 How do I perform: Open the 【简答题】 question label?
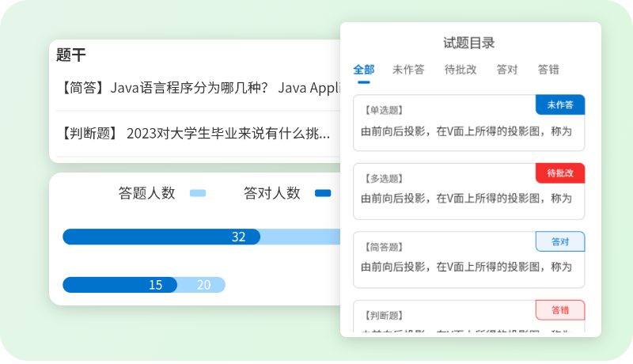pyautogui.click(x=384, y=247)
